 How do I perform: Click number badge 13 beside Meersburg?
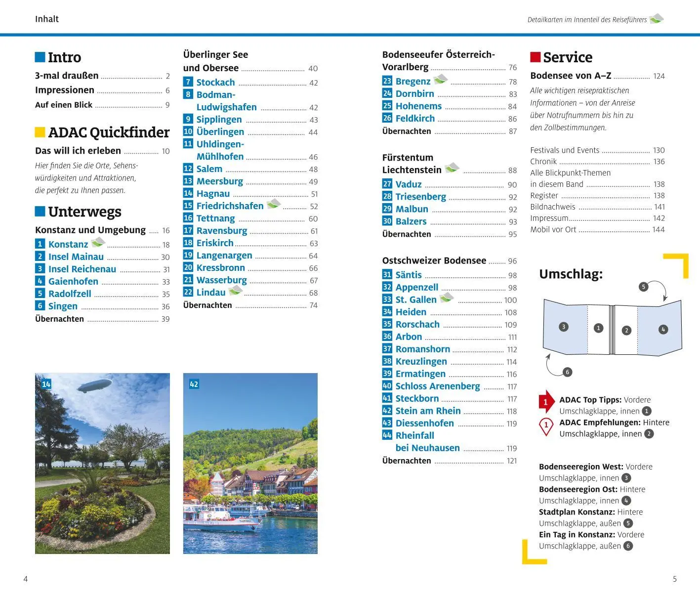click(x=188, y=181)
